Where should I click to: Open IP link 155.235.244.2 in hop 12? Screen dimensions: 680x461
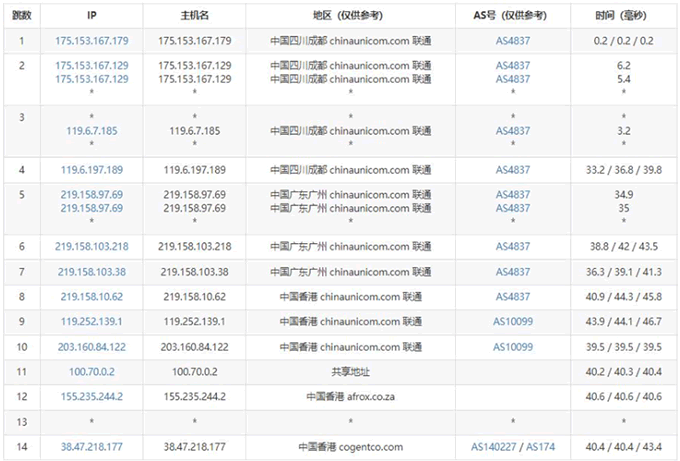pos(92,397)
